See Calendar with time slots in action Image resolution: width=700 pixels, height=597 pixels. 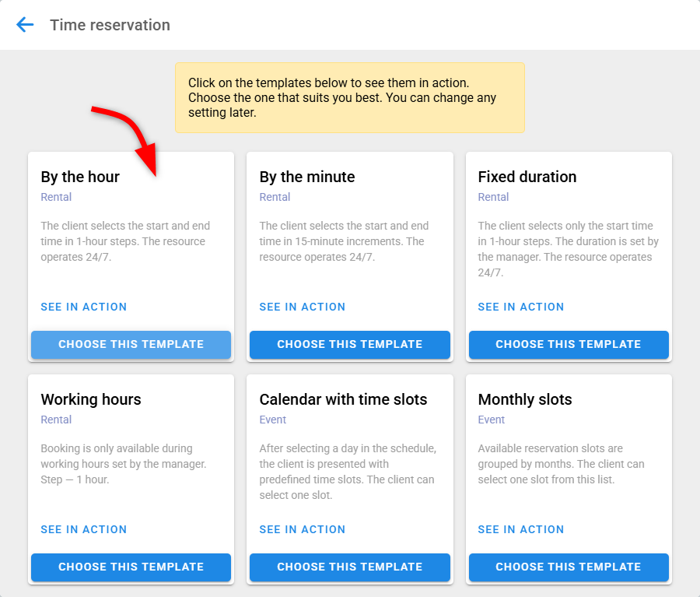(302, 529)
